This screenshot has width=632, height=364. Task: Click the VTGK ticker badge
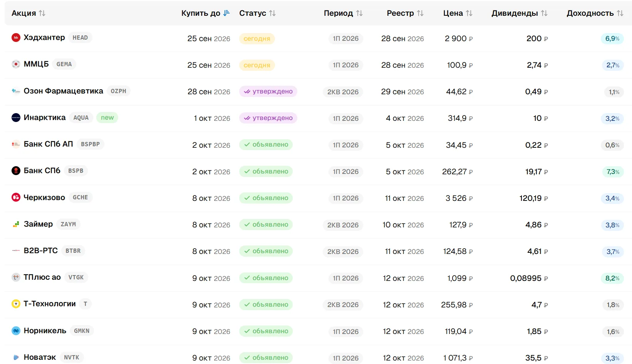click(76, 277)
